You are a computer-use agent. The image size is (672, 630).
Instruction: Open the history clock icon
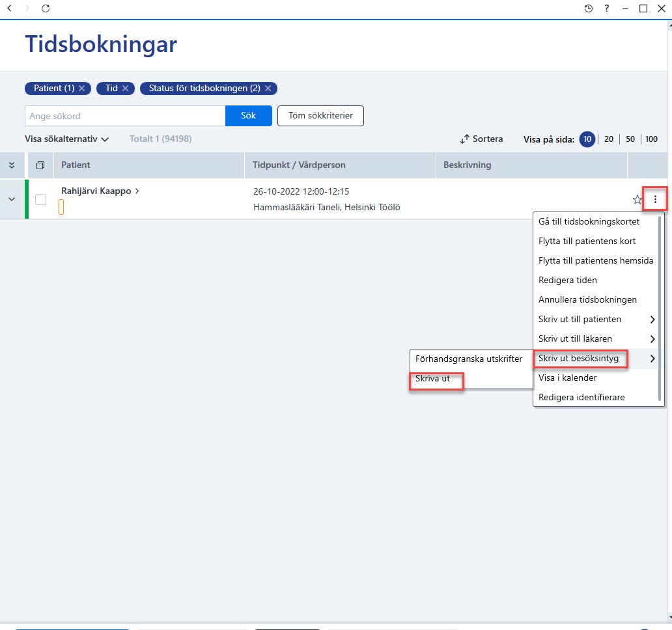point(589,8)
